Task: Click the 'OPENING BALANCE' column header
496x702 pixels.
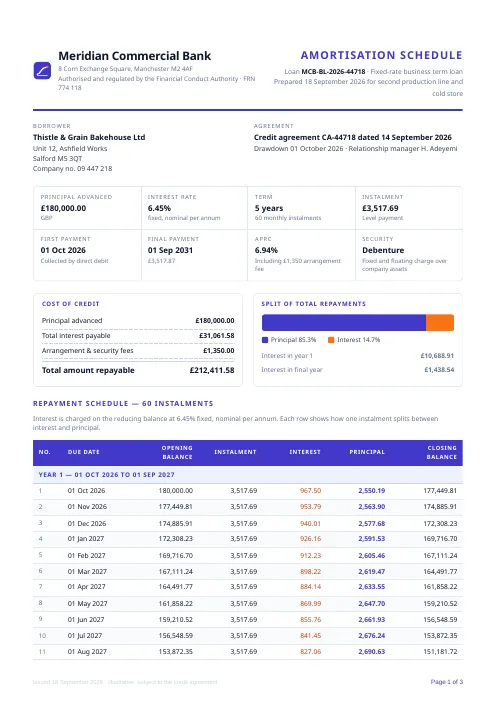Action: 177,452
